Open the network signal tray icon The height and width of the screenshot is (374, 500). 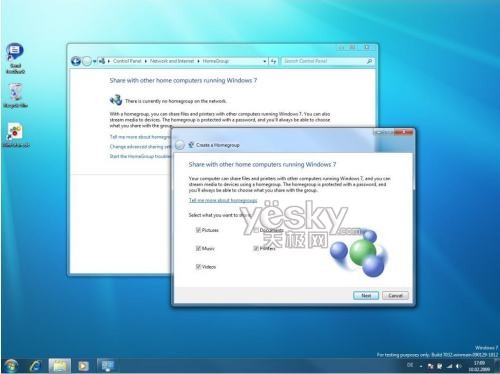450,366
